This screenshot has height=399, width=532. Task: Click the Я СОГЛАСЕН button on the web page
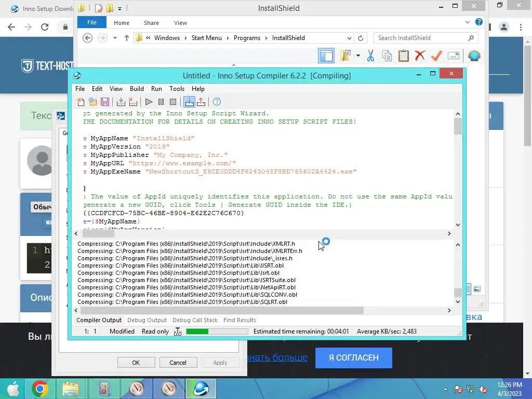pos(353,357)
